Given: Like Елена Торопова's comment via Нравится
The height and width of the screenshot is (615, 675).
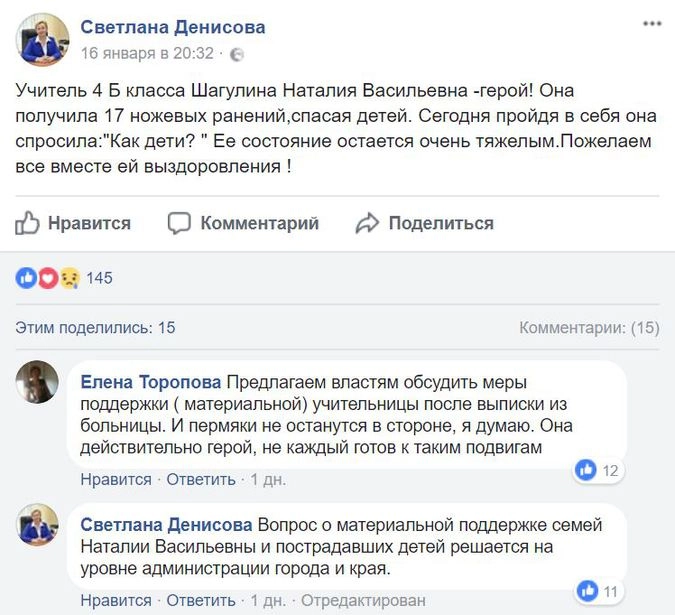Looking at the screenshot, I should pos(116,479).
